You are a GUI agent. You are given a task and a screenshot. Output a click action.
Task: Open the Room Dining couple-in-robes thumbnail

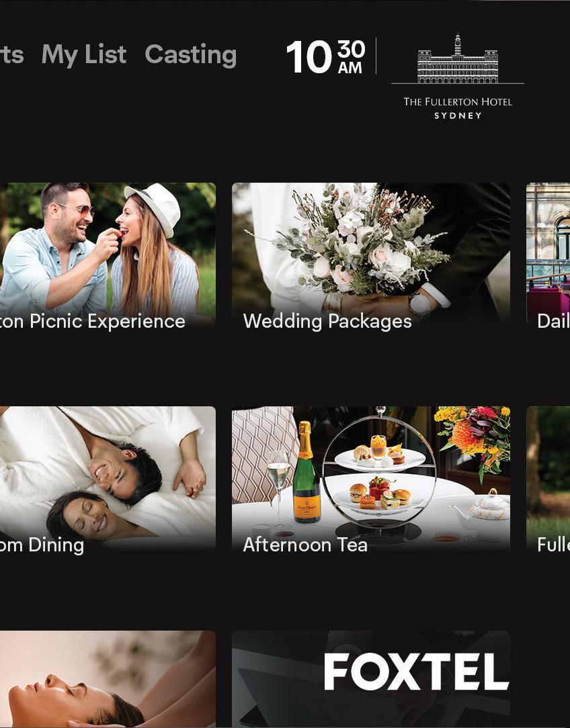point(108,478)
